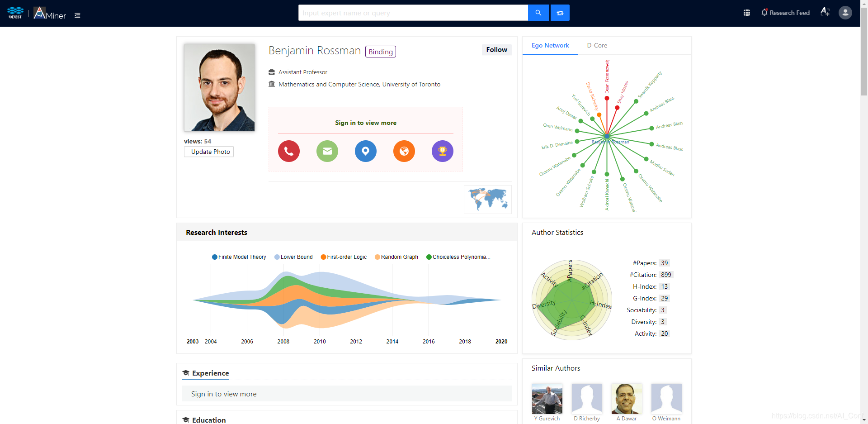This screenshot has height=424, width=868.
Task: Open Y Gurevich similar author photo
Action: click(547, 399)
